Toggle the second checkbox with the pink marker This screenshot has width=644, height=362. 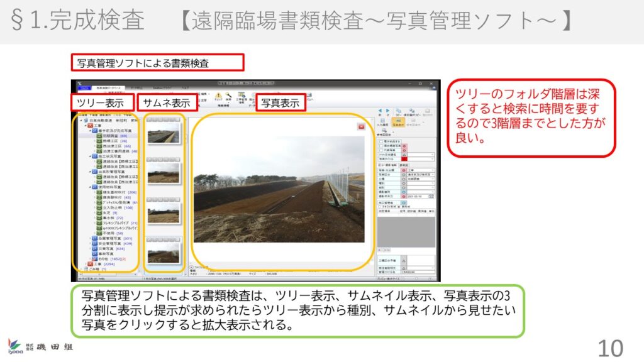(x=380, y=146)
